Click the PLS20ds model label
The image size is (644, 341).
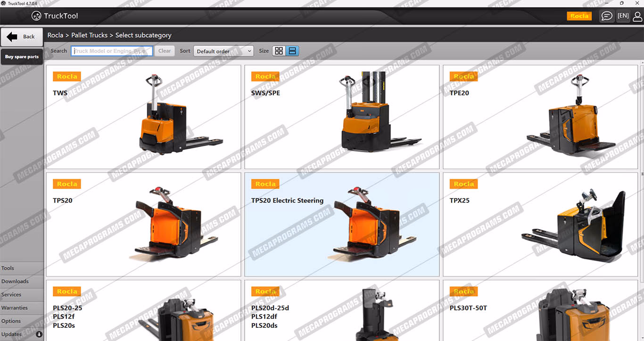tap(264, 325)
